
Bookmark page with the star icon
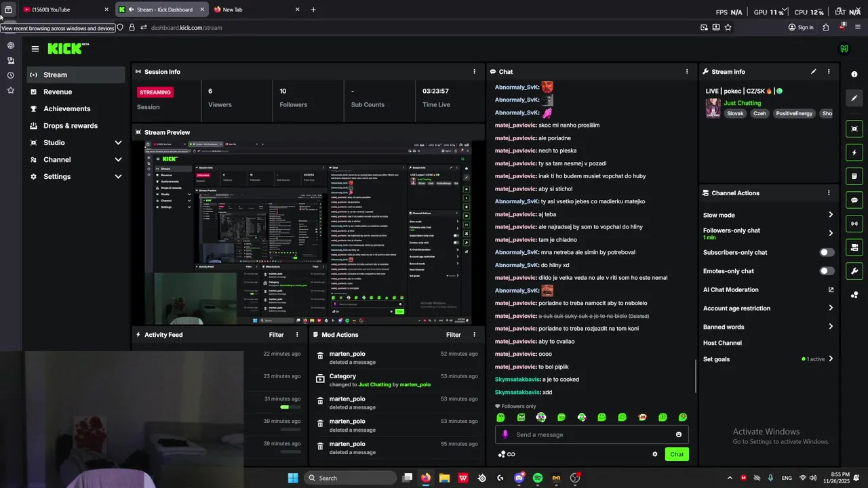pyautogui.click(x=728, y=27)
